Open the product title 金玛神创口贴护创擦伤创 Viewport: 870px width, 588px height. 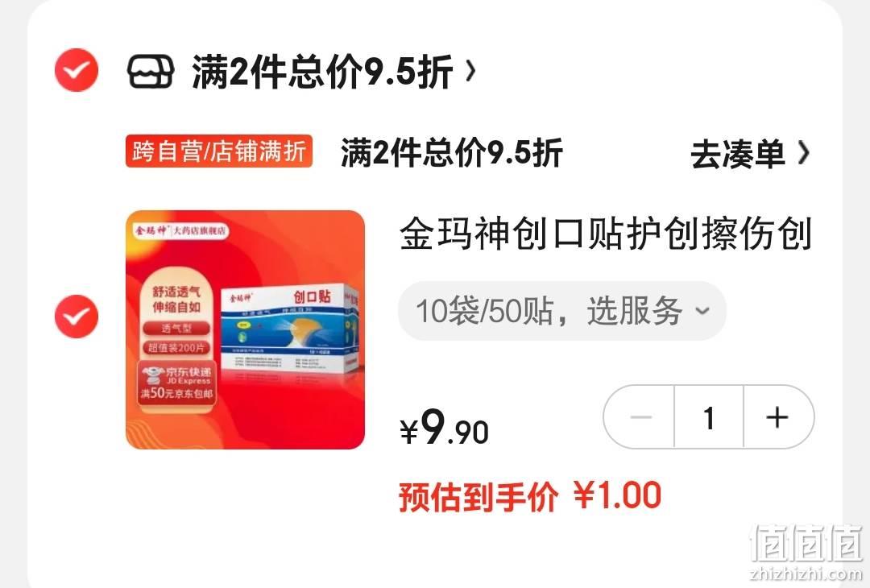606,233
